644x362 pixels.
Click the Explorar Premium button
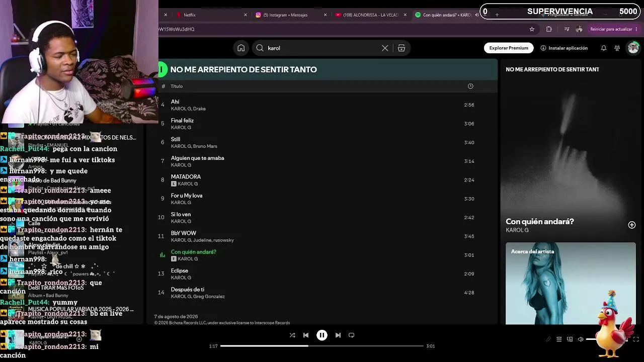click(x=509, y=48)
